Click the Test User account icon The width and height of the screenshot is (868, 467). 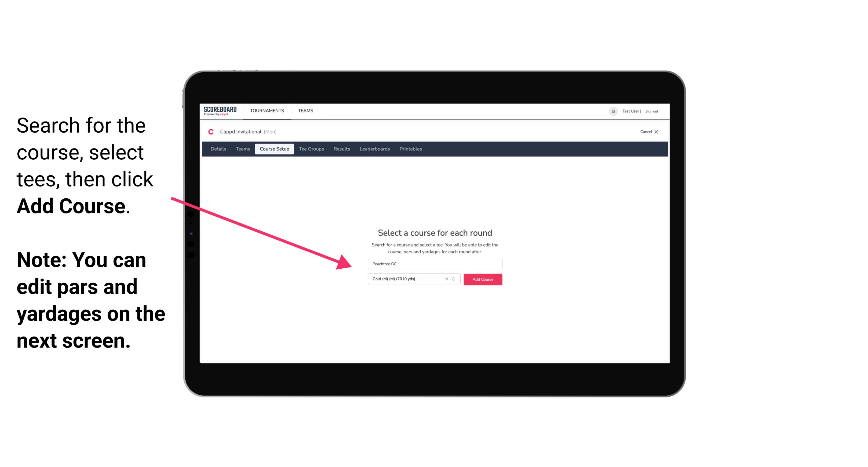click(611, 111)
